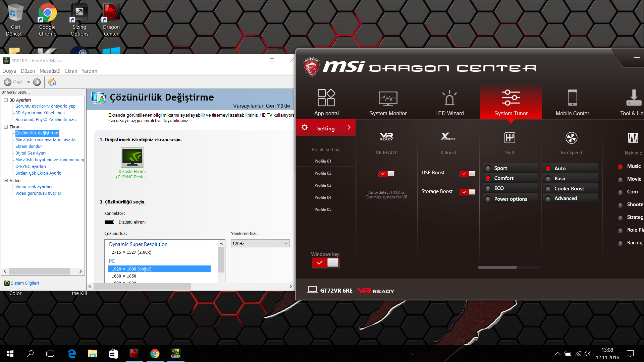Open the Dosya menu
644x362 pixels.
click(9, 71)
